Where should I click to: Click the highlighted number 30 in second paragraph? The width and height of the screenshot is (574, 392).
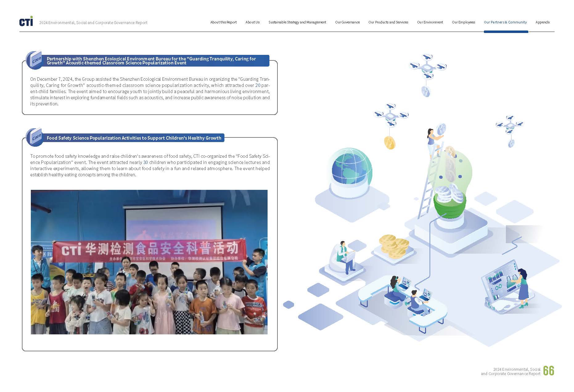coord(146,162)
